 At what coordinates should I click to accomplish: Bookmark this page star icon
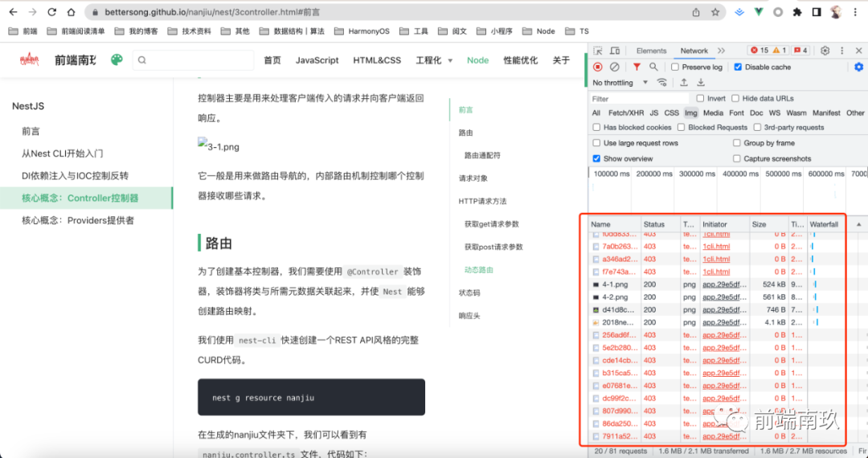click(x=715, y=11)
